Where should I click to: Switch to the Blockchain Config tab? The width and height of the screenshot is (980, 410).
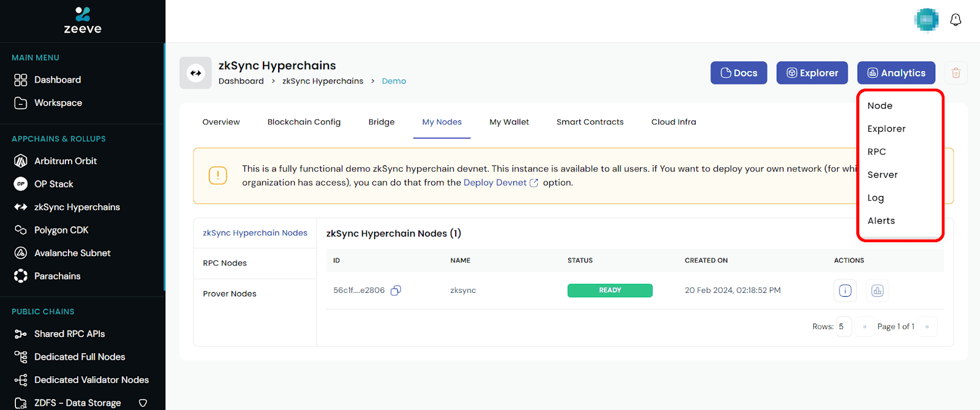coord(304,122)
